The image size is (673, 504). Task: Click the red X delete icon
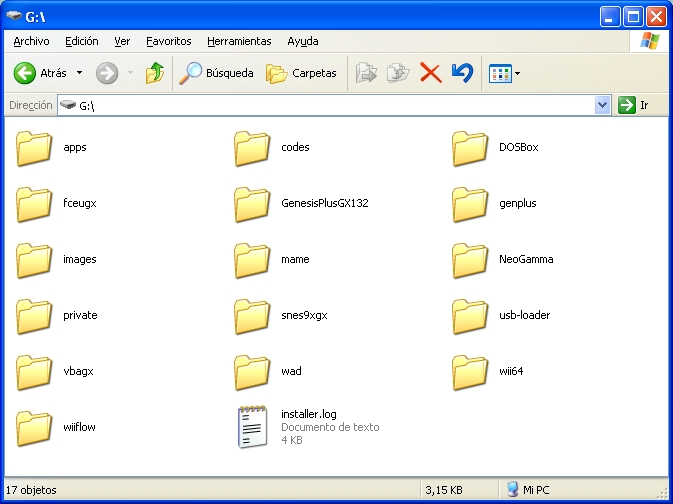[x=430, y=73]
